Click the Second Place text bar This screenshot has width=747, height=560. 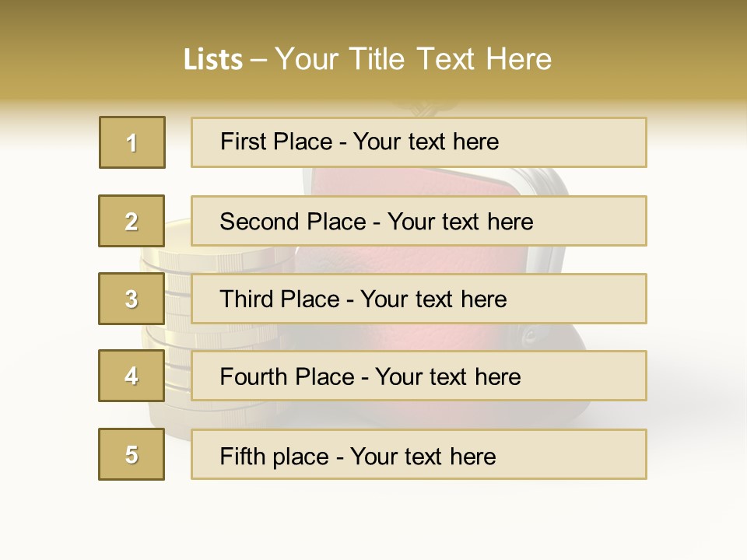tap(419, 221)
